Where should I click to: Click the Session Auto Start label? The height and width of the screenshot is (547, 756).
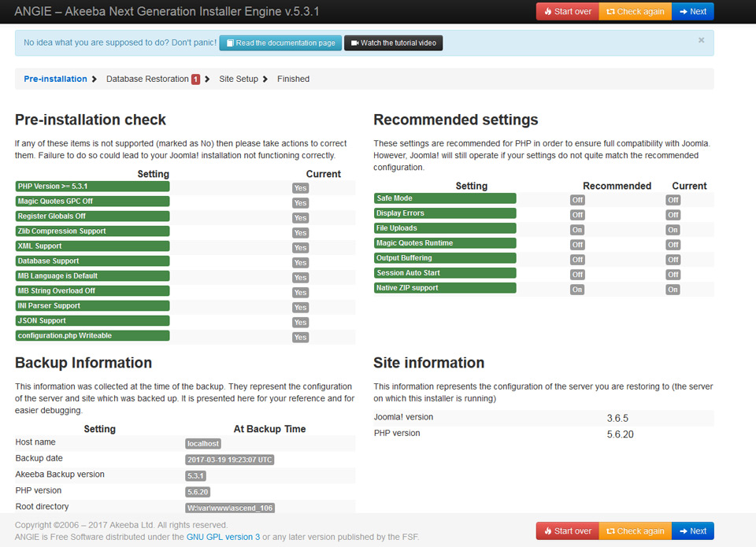tap(445, 273)
